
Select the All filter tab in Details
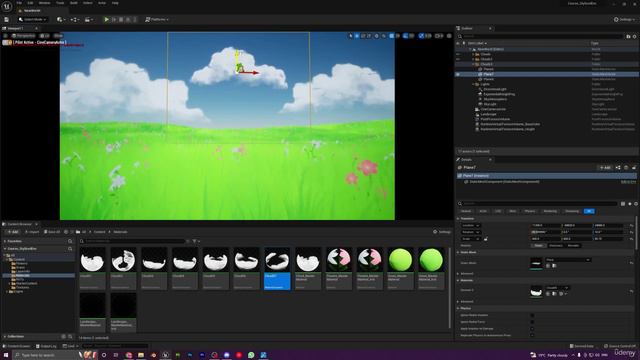pyautogui.click(x=589, y=211)
